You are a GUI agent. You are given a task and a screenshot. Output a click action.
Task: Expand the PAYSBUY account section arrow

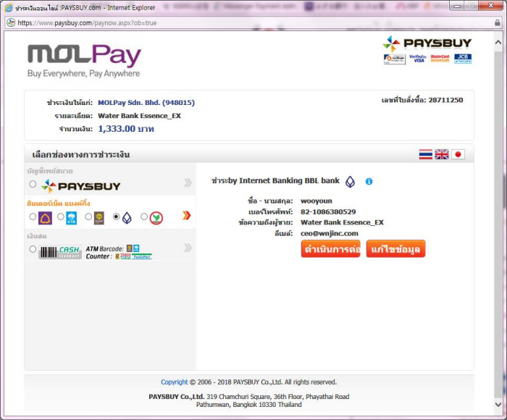pyautogui.click(x=188, y=182)
